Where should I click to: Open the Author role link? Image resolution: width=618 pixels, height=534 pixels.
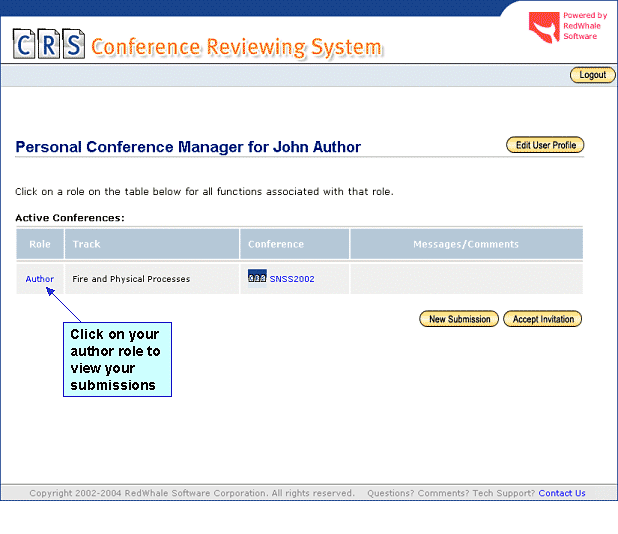click(40, 279)
